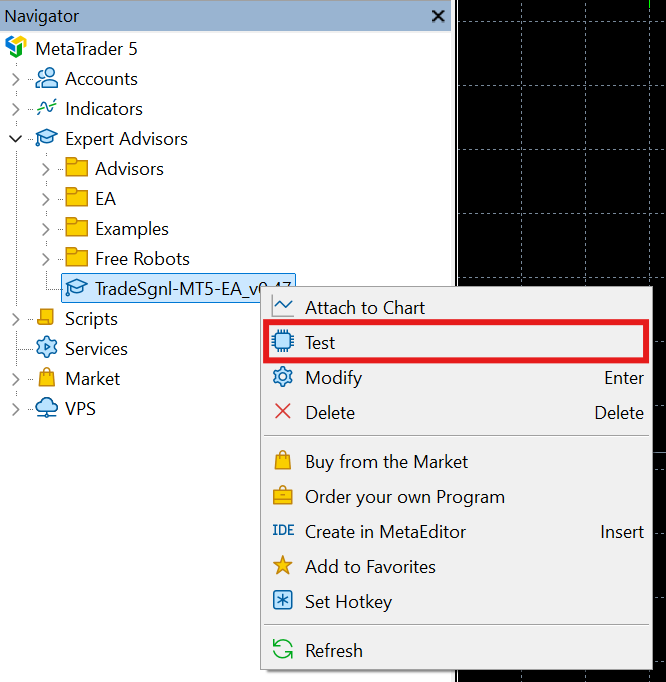The image size is (666, 682).
Task: Click the Attach to Chart icon
Action: (283, 307)
